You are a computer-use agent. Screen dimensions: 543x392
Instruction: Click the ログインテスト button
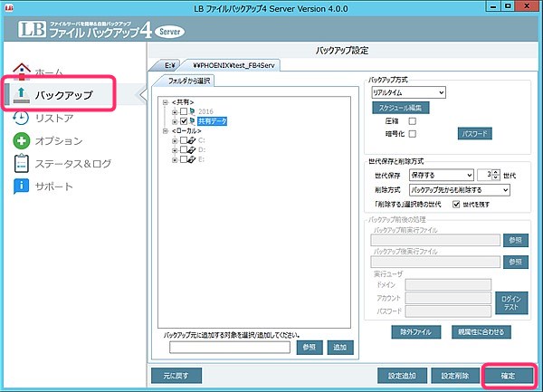point(511,303)
